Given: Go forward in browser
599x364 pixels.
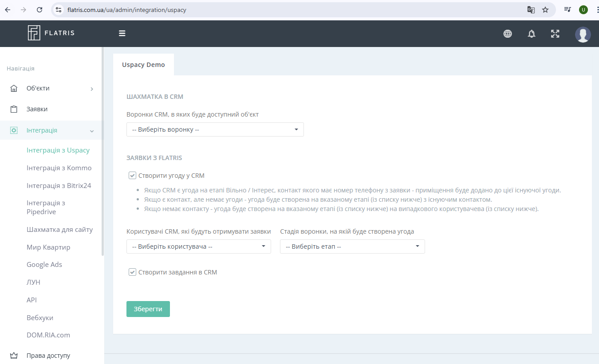Looking at the screenshot, I should click(x=24, y=9).
